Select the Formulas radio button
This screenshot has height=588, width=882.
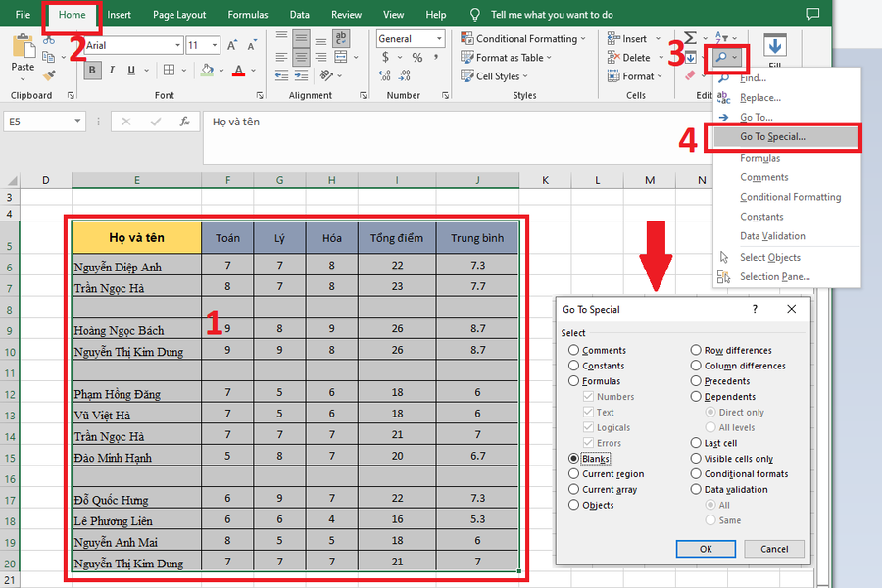click(x=573, y=381)
